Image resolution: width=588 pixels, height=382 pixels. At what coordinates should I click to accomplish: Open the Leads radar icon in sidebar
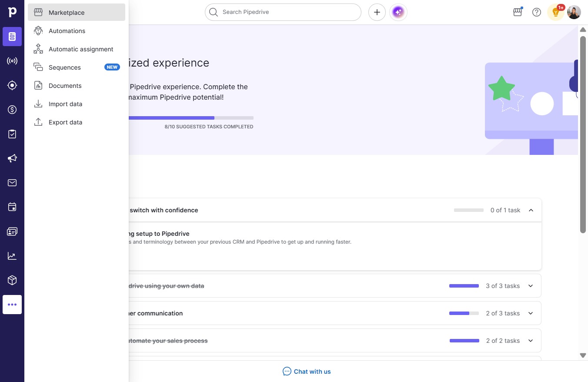12,61
